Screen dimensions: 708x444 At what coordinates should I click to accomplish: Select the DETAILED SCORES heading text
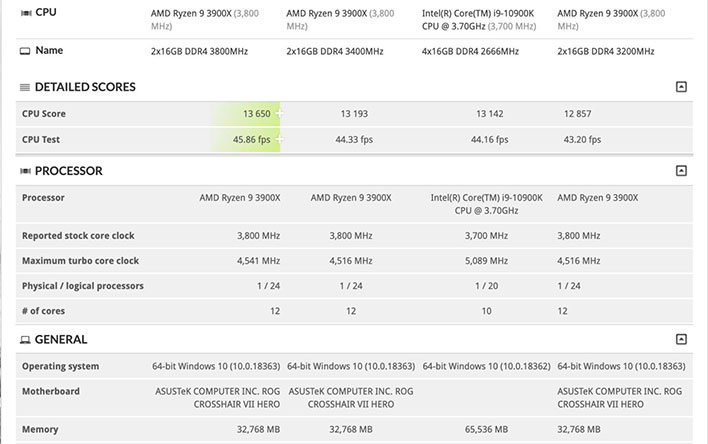[85, 87]
